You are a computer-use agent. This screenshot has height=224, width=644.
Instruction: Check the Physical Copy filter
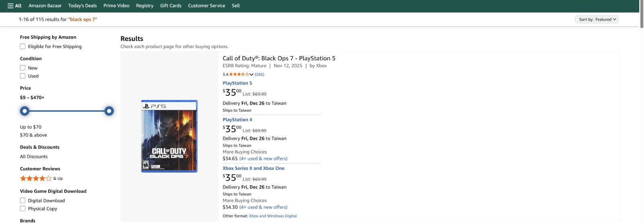[x=23, y=209]
